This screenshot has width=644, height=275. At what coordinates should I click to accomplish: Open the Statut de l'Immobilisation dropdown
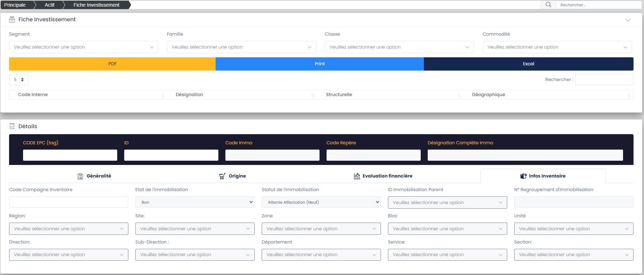321,202
